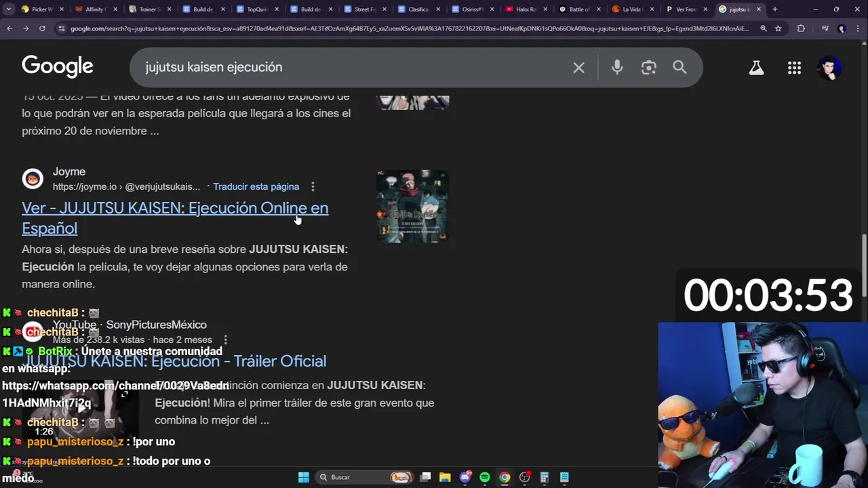Open more options for Joyme result
This screenshot has width=868, height=488.
tap(313, 186)
